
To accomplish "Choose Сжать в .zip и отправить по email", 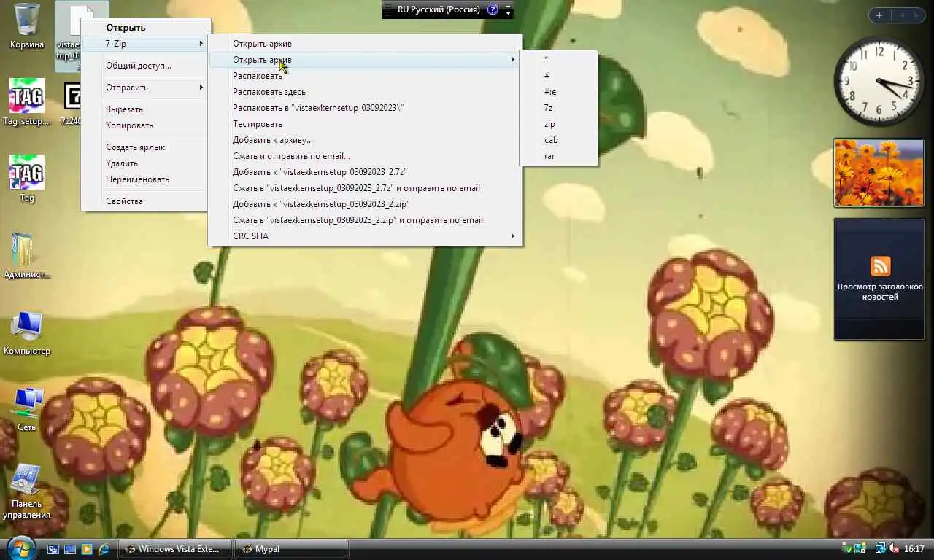I will pyautogui.click(x=366, y=220).
